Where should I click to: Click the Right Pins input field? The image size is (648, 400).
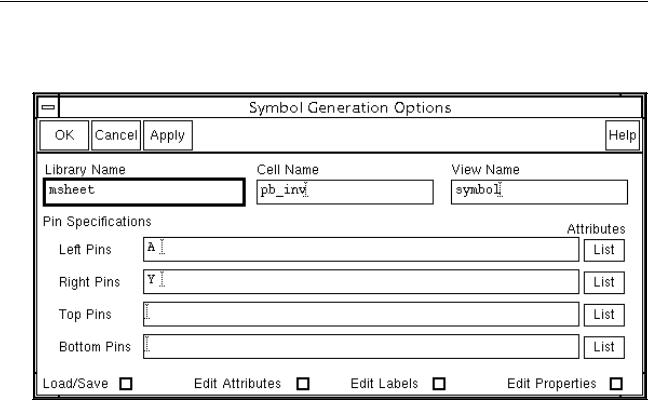361,282
